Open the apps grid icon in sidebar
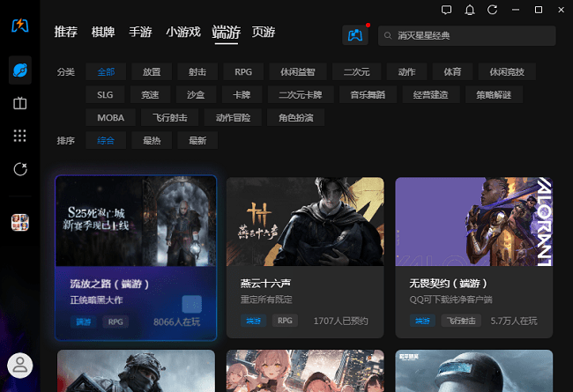The image size is (573, 392). 20,136
